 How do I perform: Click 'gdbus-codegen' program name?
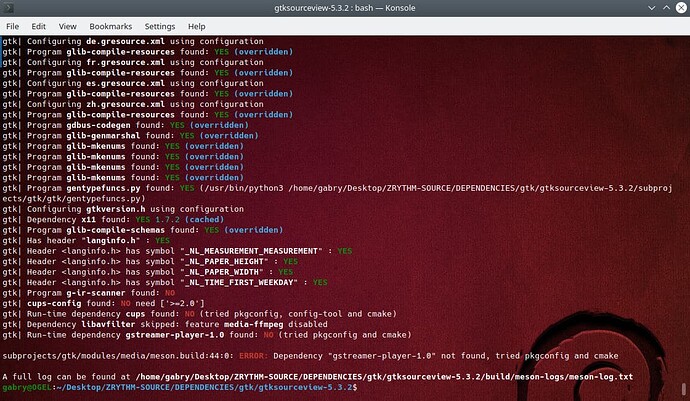99,125
